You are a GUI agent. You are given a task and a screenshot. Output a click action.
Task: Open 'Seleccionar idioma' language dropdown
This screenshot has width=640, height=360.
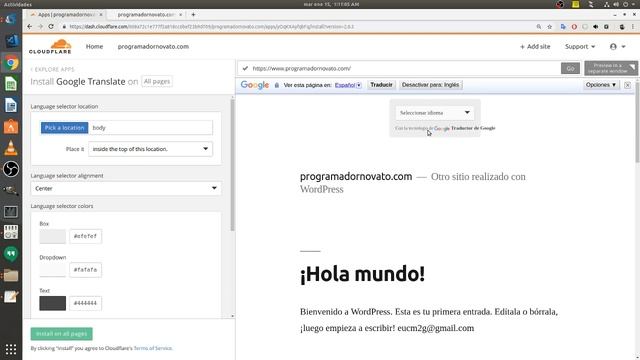coord(435,113)
